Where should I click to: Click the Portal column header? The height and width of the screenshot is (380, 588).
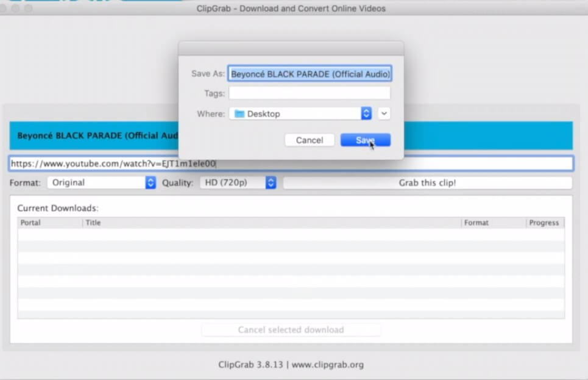50,223
